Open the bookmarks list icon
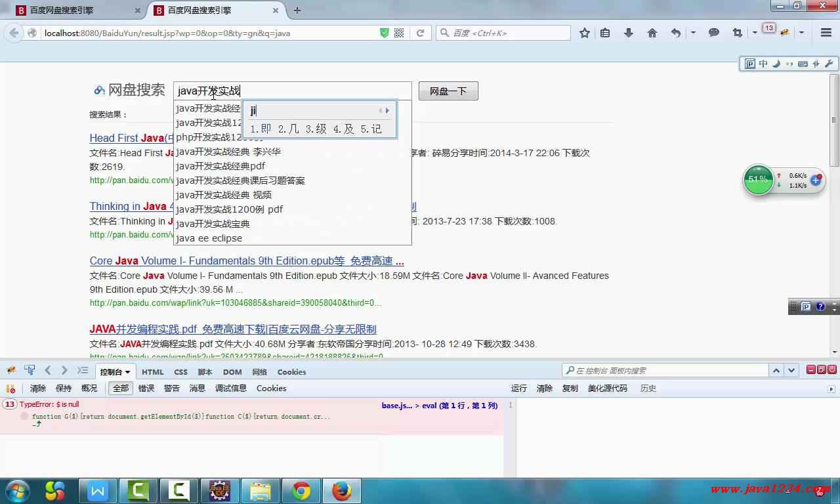Screen dimensions: 840x504 (x=605, y=33)
